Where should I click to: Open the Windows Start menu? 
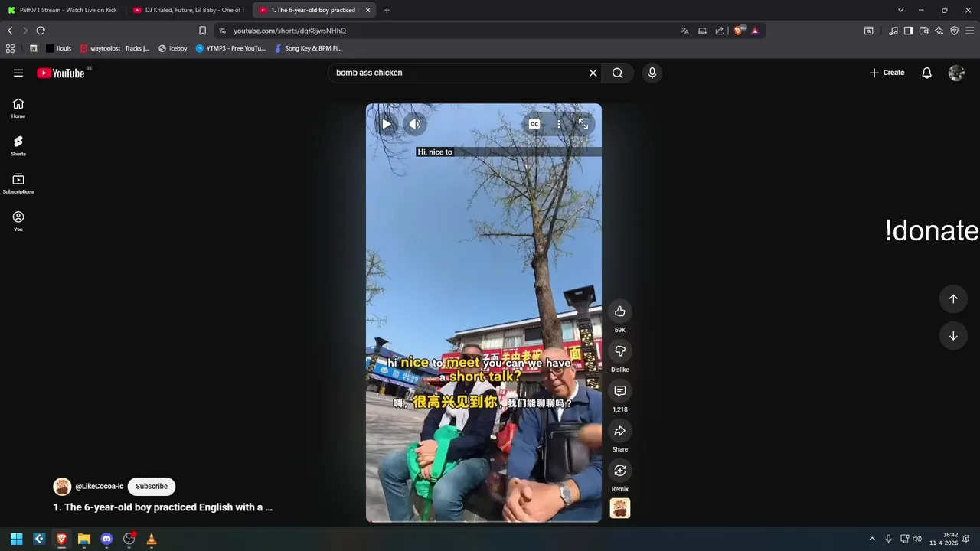click(x=16, y=539)
